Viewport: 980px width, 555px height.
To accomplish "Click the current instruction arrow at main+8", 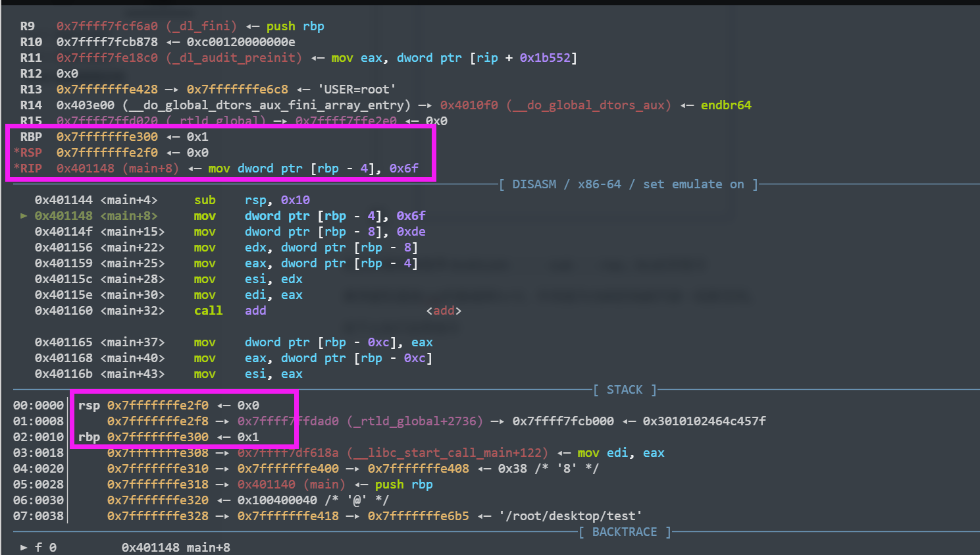I will pyautogui.click(x=24, y=216).
